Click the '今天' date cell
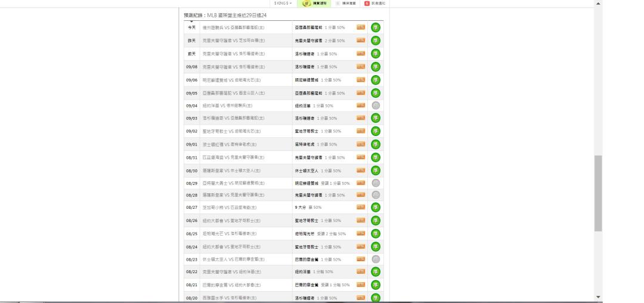644x303 pixels. pyautogui.click(x=192, y=27)
